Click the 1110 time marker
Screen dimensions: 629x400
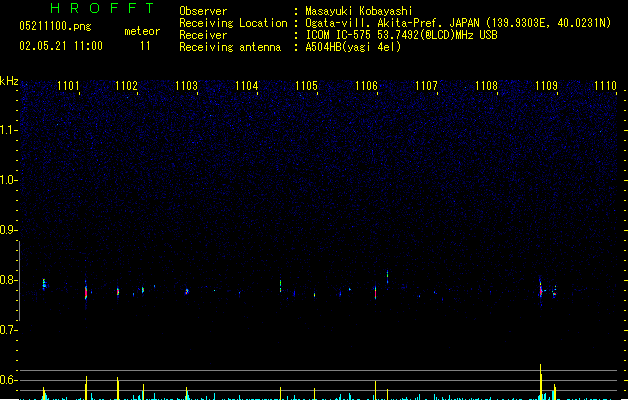coord(605,86)
